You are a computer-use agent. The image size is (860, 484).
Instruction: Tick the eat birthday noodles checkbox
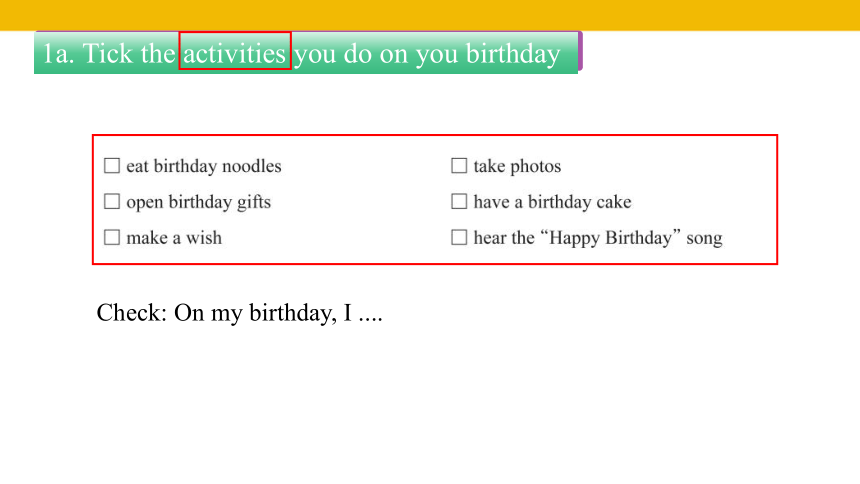(112, 166)
